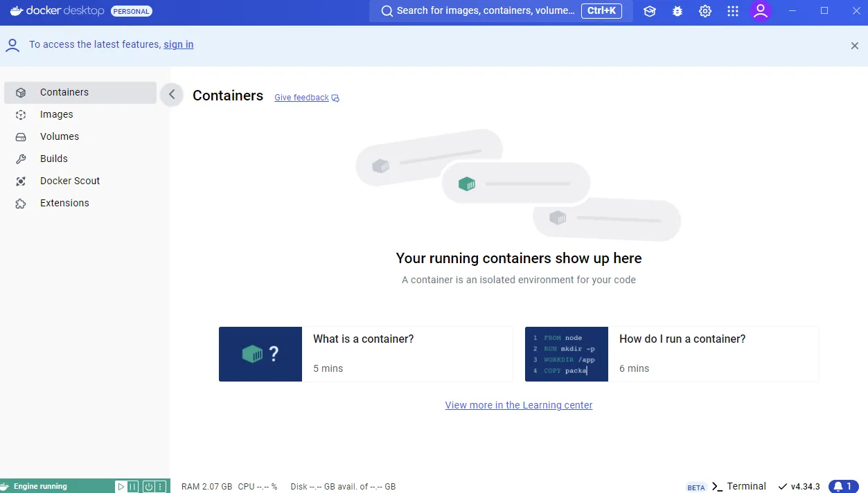
Task: Click the PERSONAL plan badge
Action: click(x=132, y=11)
